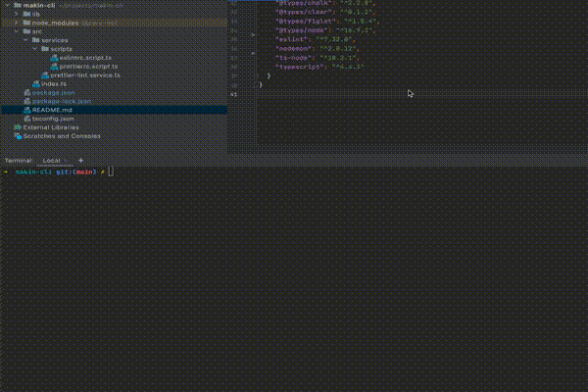
Task: Focus the terminal command cursor
Action: 111,171
